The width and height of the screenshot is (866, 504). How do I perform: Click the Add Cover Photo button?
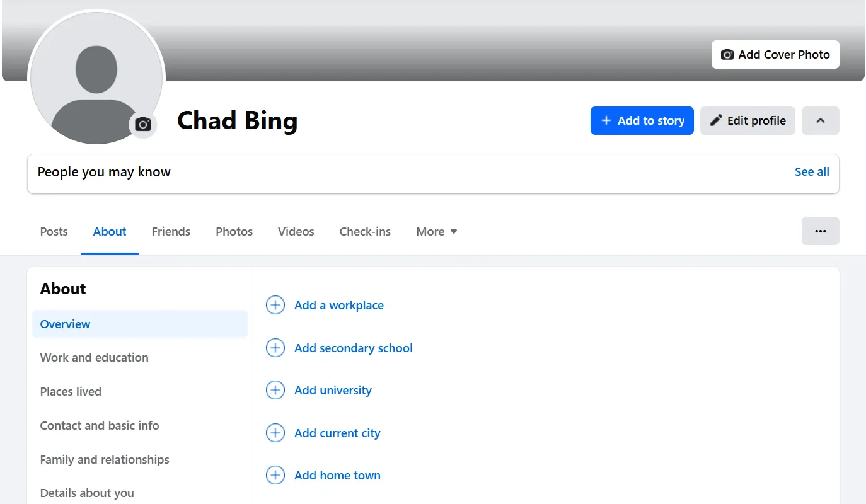[x=775, y=55]
